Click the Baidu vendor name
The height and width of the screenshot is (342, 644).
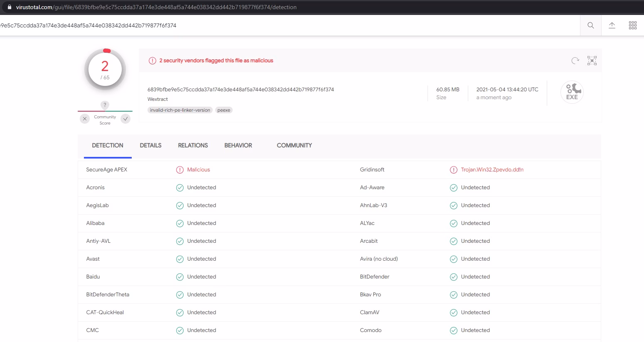pyautogui.click(x=93, y=277)
